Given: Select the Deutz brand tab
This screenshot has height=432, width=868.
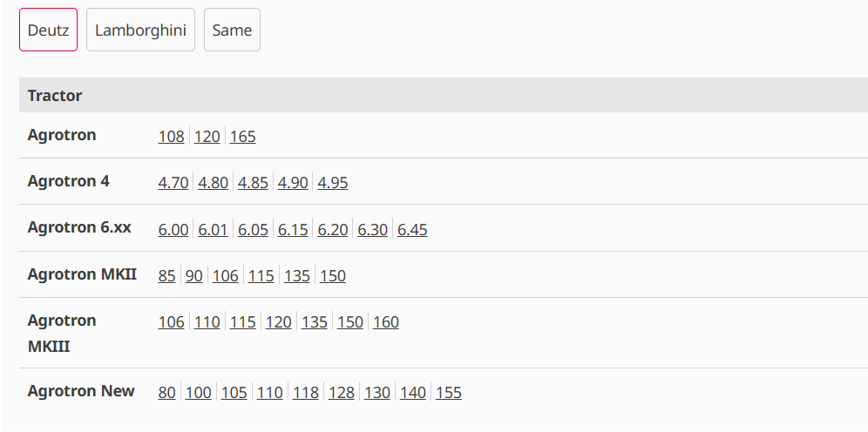Looking at the screenshot, I should (48, 30).
